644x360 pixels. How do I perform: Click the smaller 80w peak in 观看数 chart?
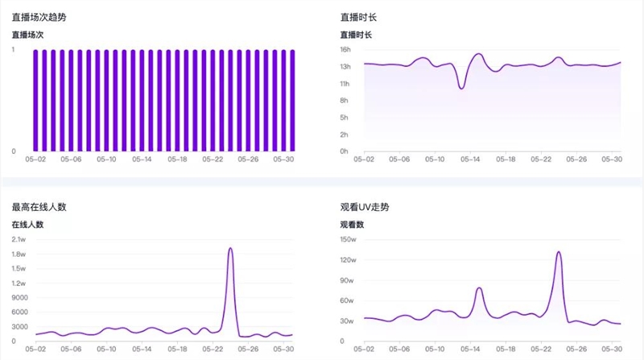[x=479, y=288]
